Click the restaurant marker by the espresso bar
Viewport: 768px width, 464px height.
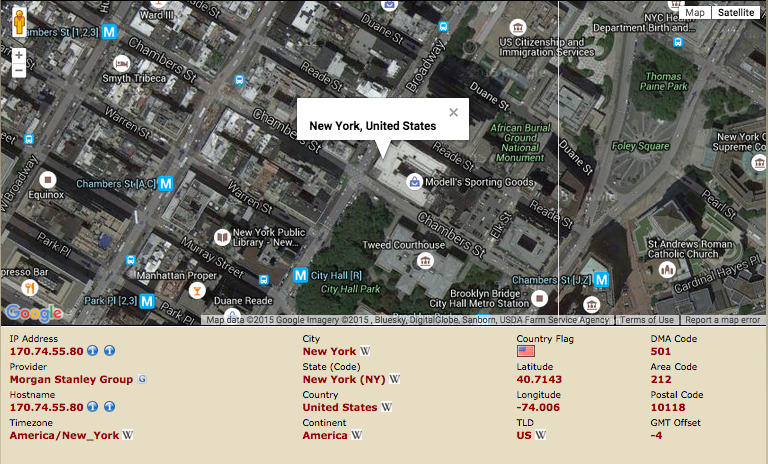30,288
